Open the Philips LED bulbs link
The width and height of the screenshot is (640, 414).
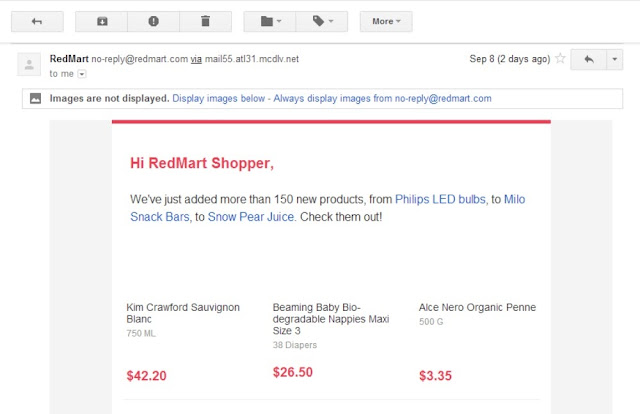click(440, 199)
